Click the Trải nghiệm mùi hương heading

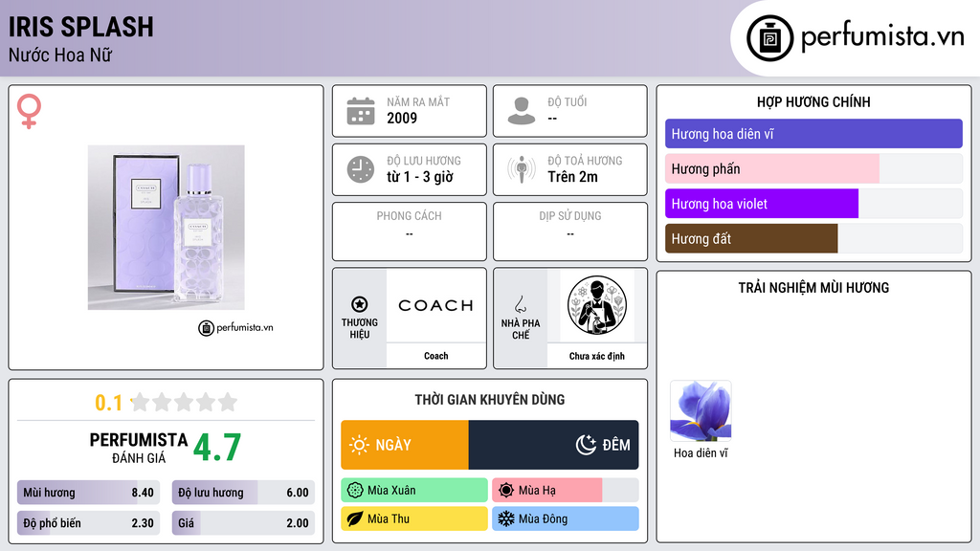click(x=813, y=287)
